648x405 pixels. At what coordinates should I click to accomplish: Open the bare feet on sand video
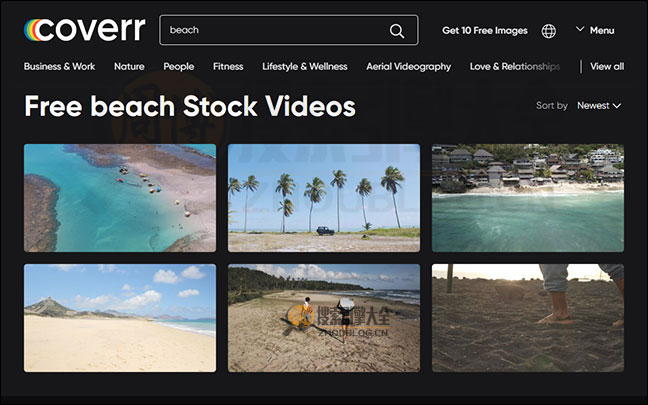[x=528, y=318]
